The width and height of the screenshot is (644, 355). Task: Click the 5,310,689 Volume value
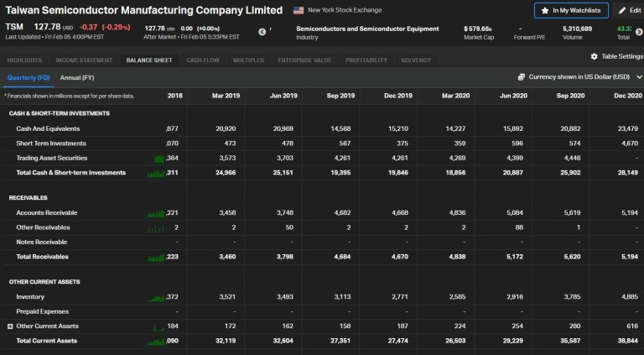578,29
